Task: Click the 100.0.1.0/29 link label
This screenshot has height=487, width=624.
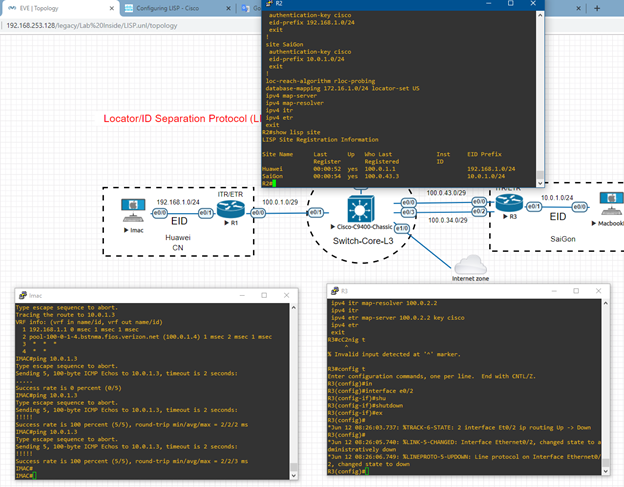Action: pyautogui.click(x=280, y=202)
